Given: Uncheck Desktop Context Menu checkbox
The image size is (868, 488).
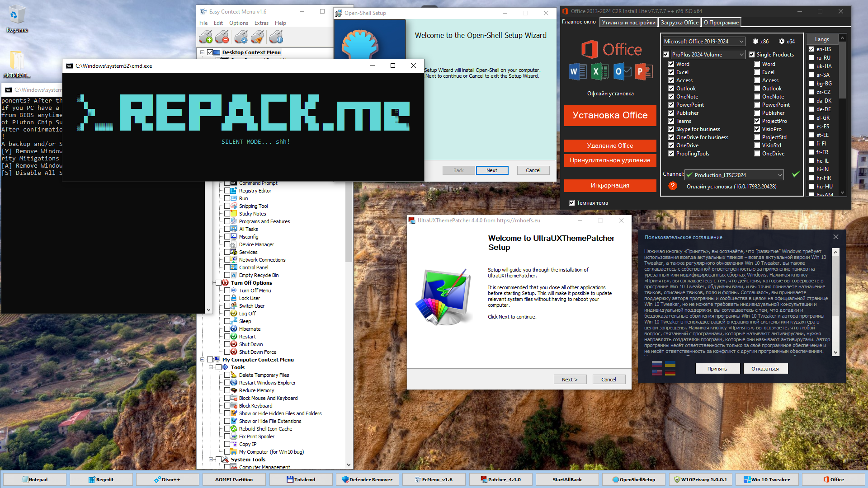Looking at the screenshot, I should [x=210, y=52].
